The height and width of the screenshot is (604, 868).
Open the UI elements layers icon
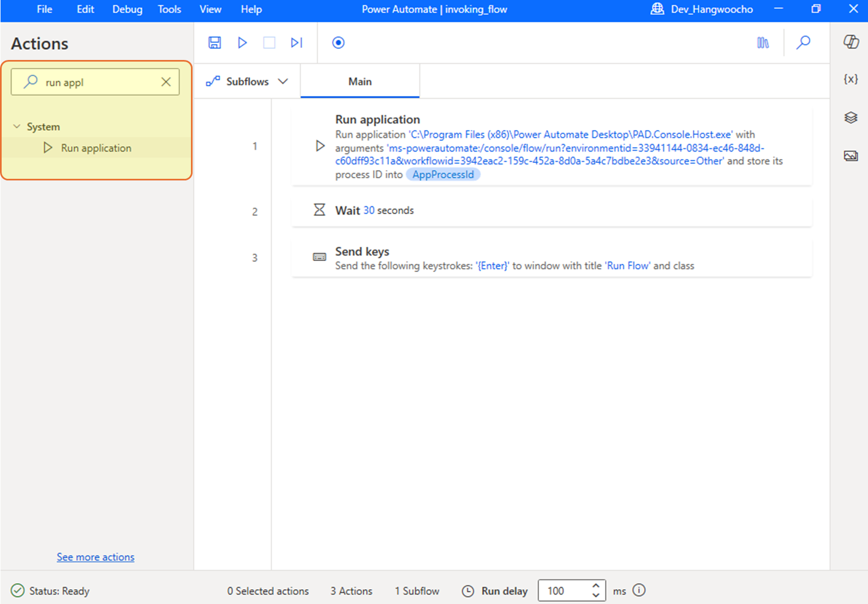point(851,117)
